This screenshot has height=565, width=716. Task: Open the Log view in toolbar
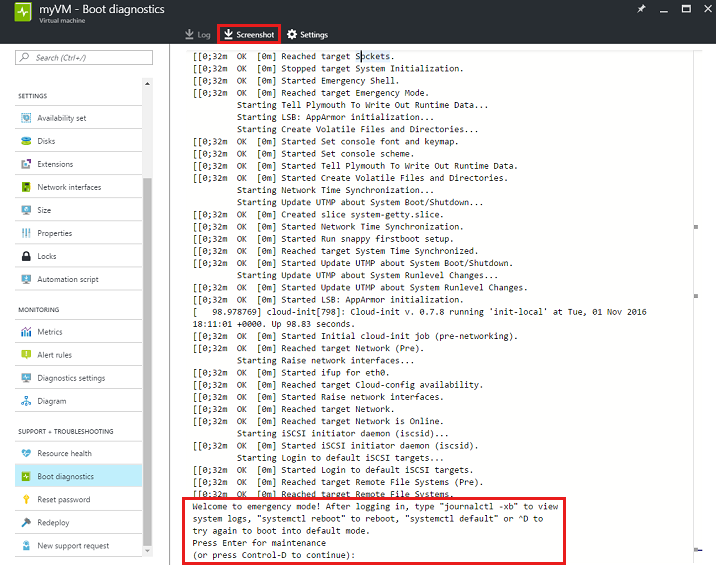coord(198,35)
